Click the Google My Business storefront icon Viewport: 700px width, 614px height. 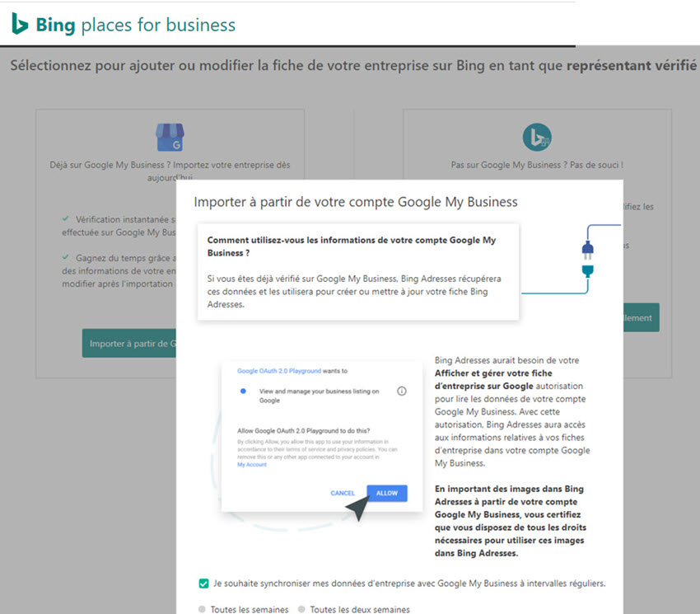170,137
